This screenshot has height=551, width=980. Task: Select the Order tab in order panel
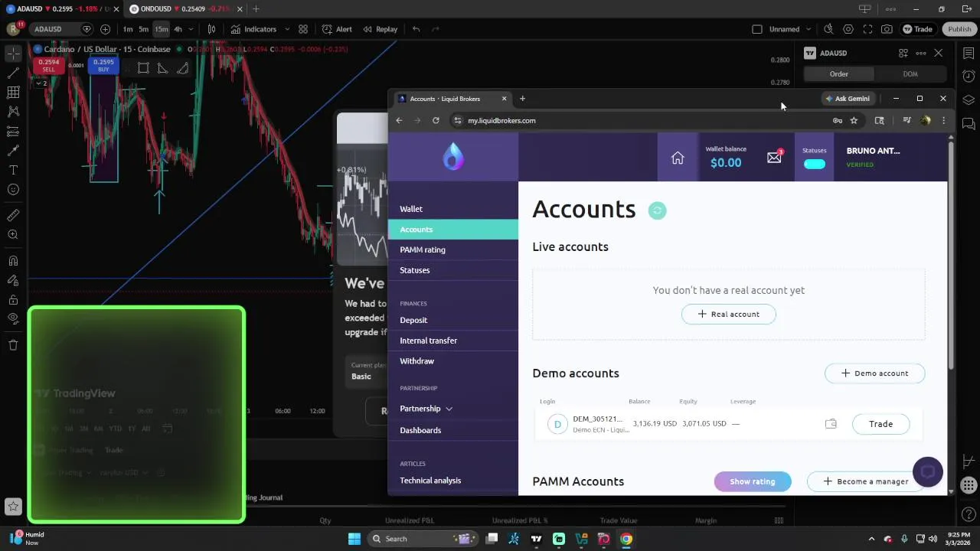[839, 74]
